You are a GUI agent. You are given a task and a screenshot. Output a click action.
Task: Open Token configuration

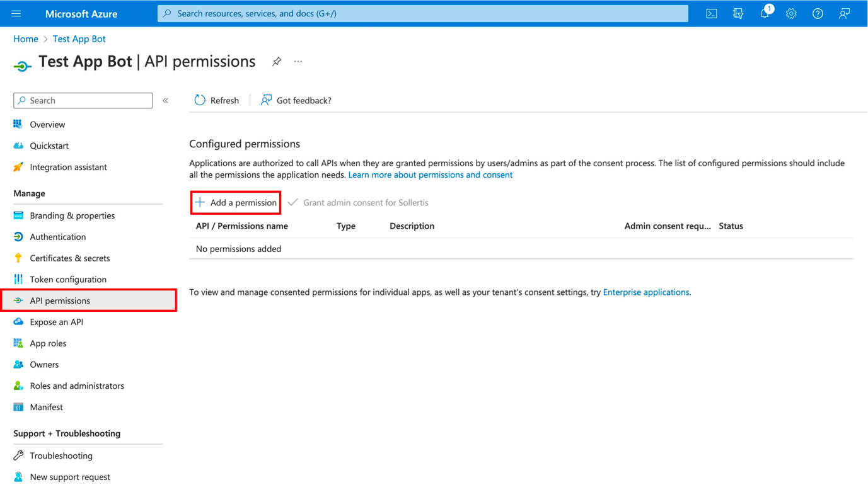(x=68, y=280)
